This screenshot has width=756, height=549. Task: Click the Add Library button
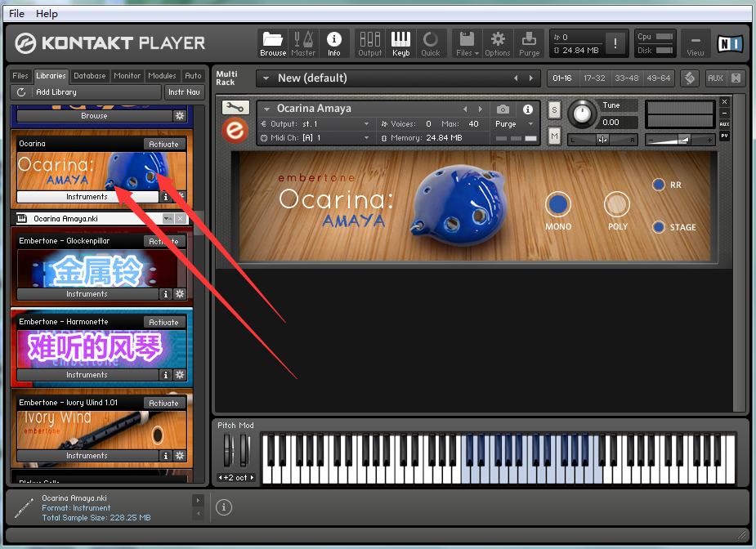86,92
